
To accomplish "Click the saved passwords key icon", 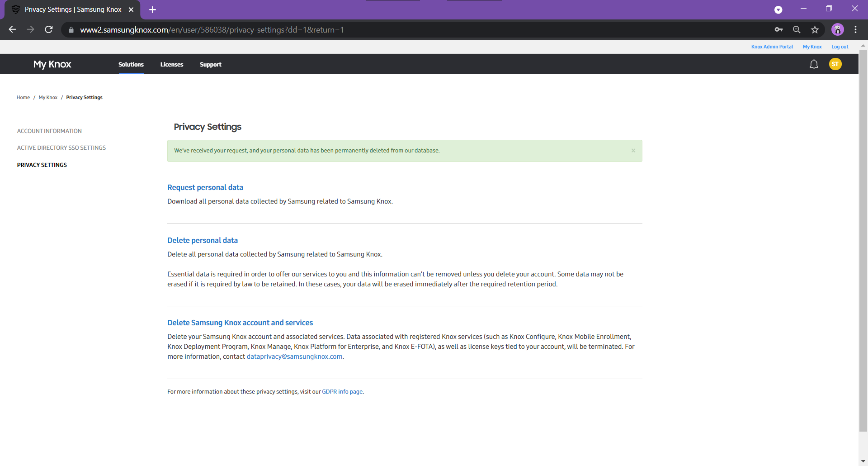I will tap(778, 30).
